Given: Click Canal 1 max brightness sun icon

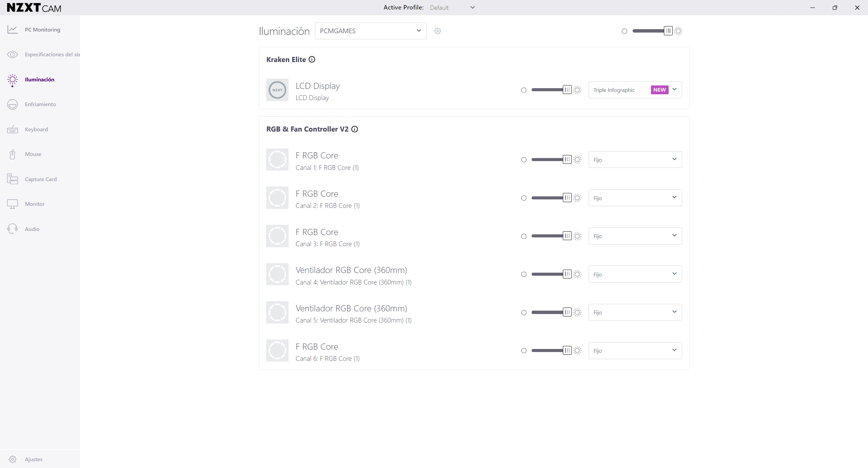Looking at the screenshot, I should click(577, 160).
